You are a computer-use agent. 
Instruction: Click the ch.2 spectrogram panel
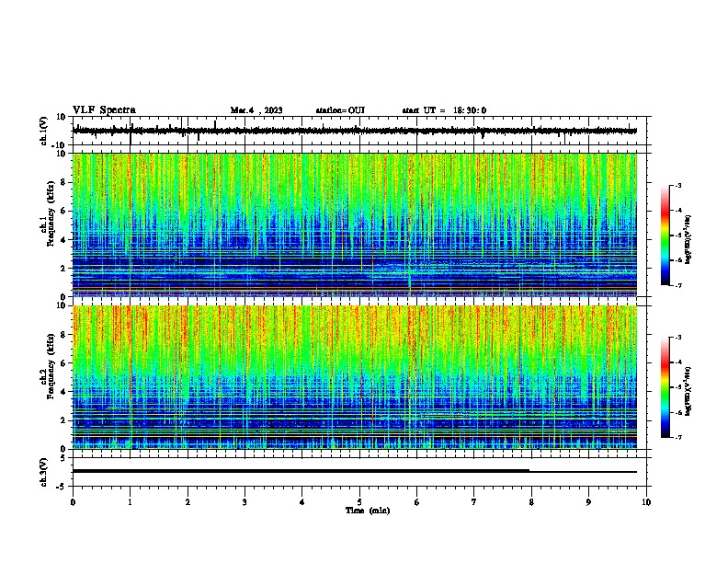point(355,377)
